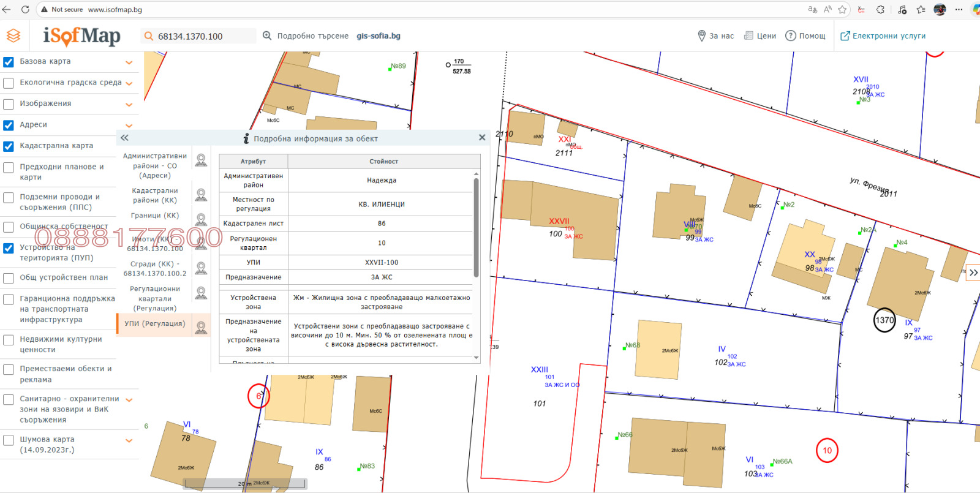
Task: Toggle the Кадастрална карта layer checkbox
Action: point(9,146)
